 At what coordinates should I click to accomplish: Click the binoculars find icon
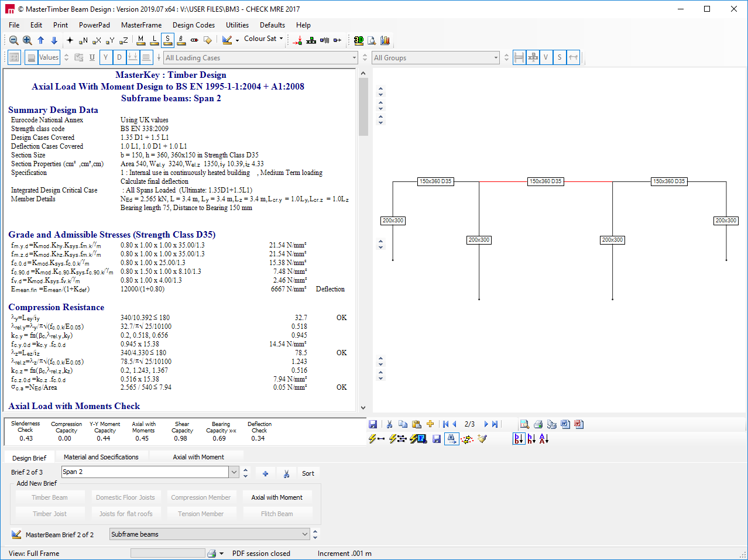point(452,439)
